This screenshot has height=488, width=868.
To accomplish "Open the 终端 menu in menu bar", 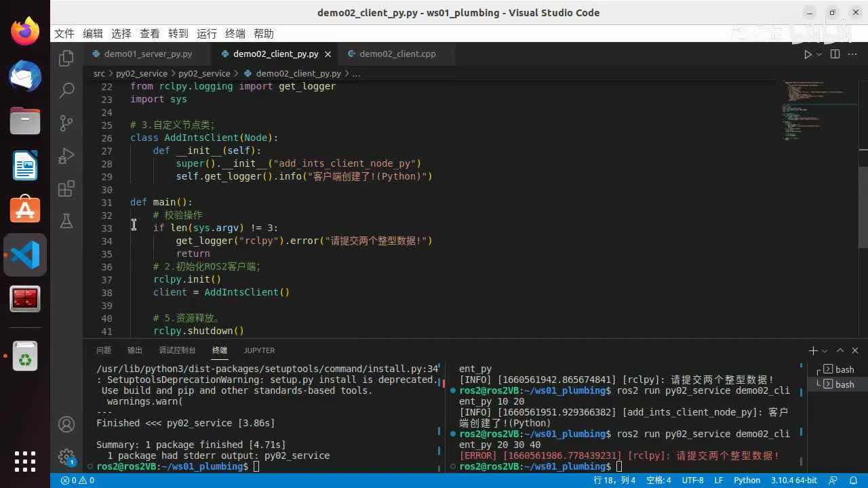I will [235, 34].
